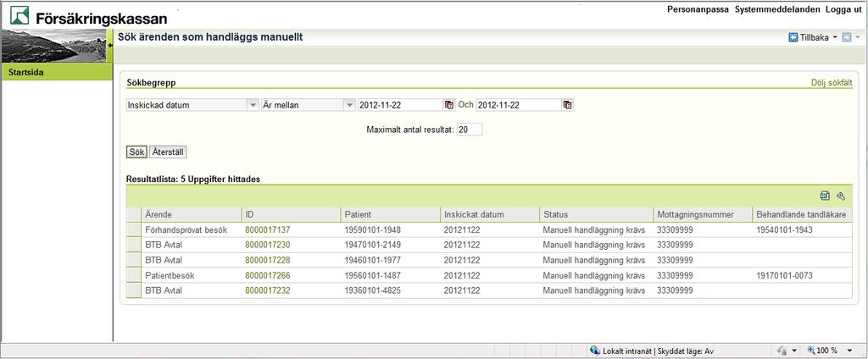Image resolution: width=868 pixels, height=359 pixels.
Task: Click the security lock icon in status bar
Action: 782,351
